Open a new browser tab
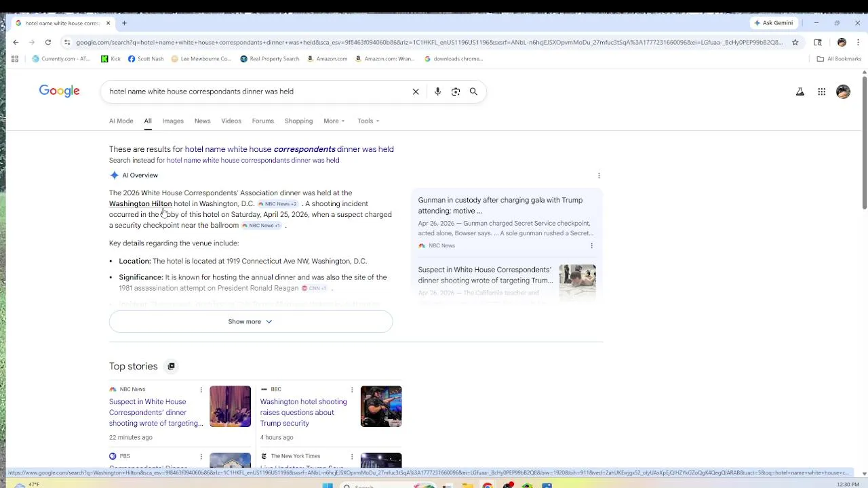This screenshot has height=488, width=868. [x=124, y=23]
